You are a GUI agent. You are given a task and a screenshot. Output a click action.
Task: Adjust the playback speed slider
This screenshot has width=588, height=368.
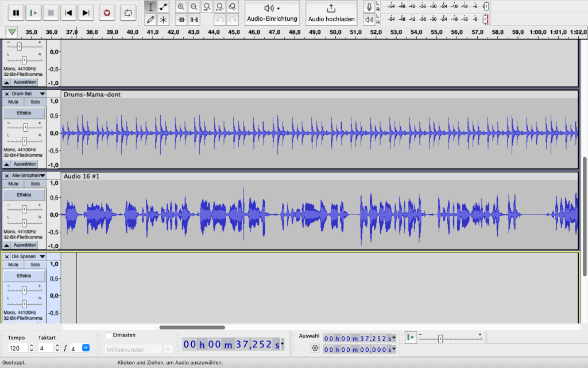point(440,339)
